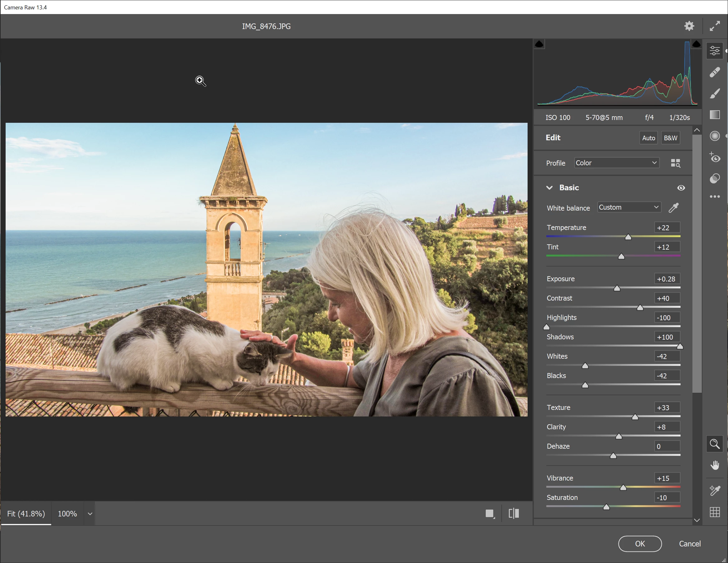Toggle highlight clipping warning in histogram
Screen dimensions: 728x563
click(696, 44)
